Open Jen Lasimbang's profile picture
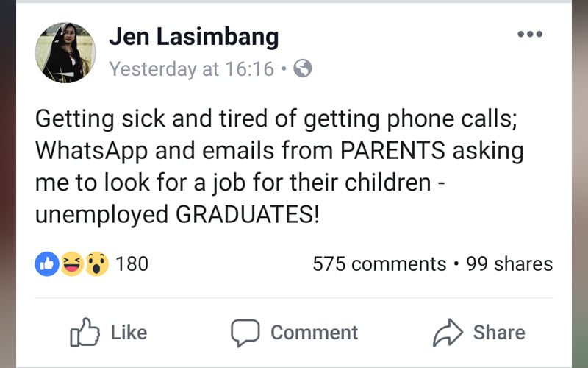The height and width of the screenshot is (368, 588). point(65,52)
